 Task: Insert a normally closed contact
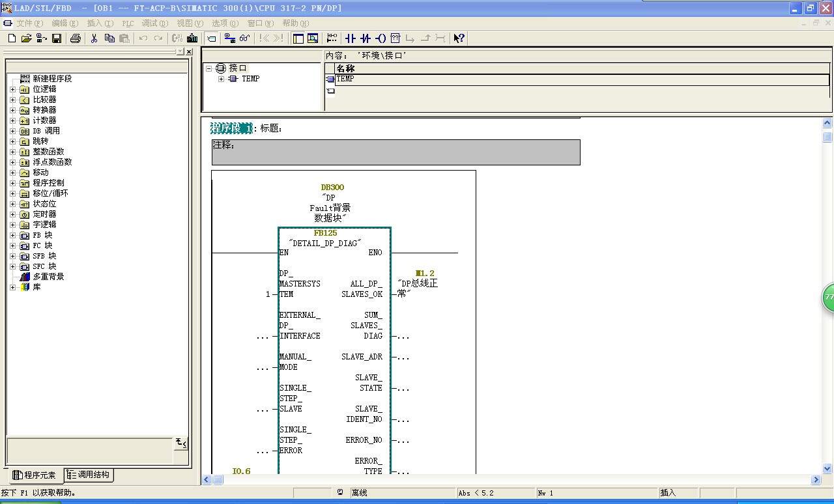click(365, 38)
